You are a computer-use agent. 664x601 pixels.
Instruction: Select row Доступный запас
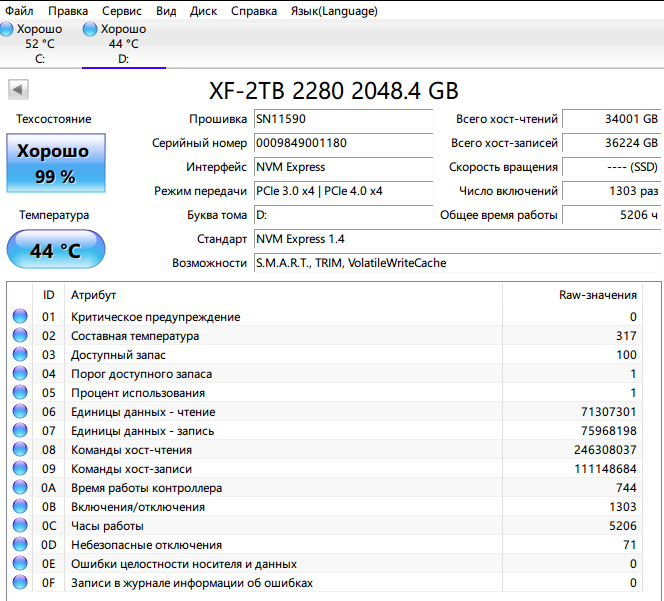coord(325,355)
